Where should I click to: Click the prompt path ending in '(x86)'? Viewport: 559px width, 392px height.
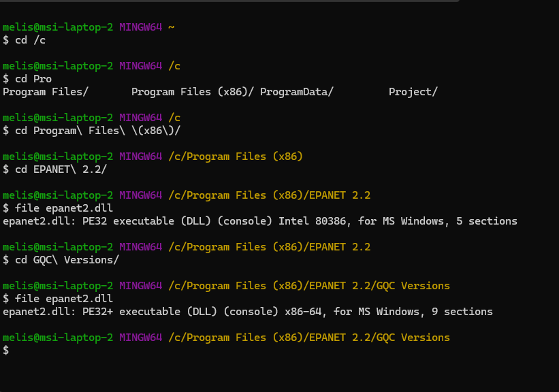coord(236,157)
